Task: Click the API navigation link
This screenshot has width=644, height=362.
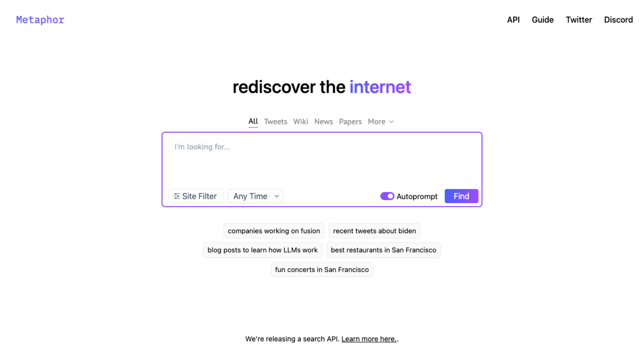Action: coord(513,19)
